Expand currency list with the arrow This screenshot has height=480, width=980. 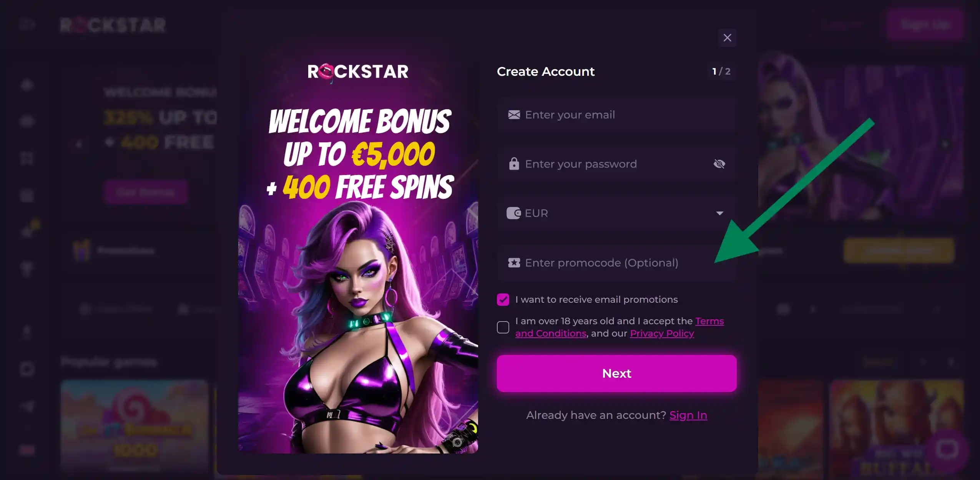719,213
